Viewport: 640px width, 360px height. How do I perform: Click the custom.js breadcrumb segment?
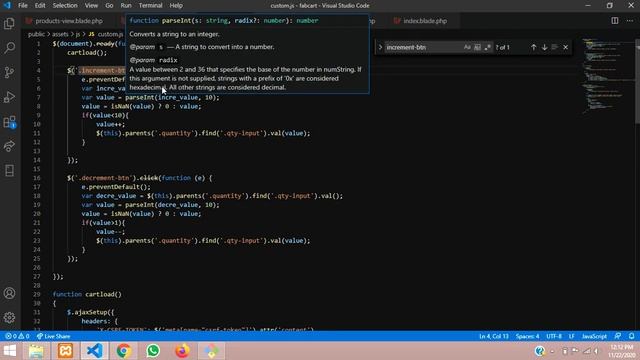(106, 34)
